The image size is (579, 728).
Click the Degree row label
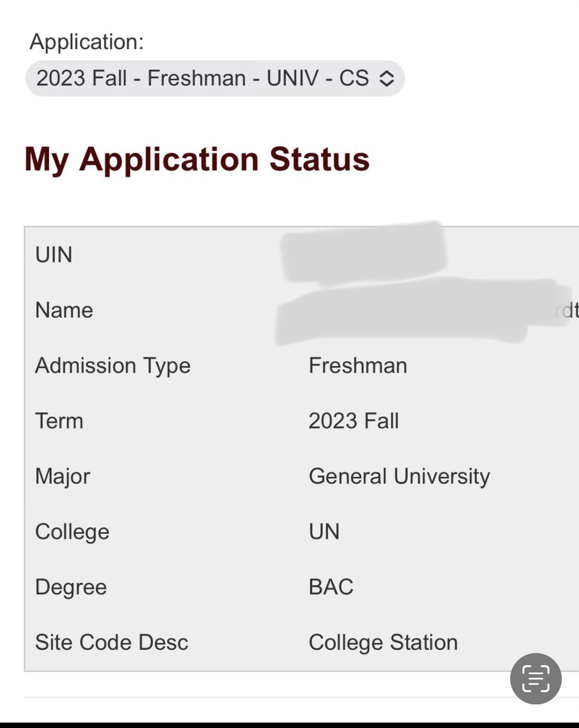pos(71,587)
